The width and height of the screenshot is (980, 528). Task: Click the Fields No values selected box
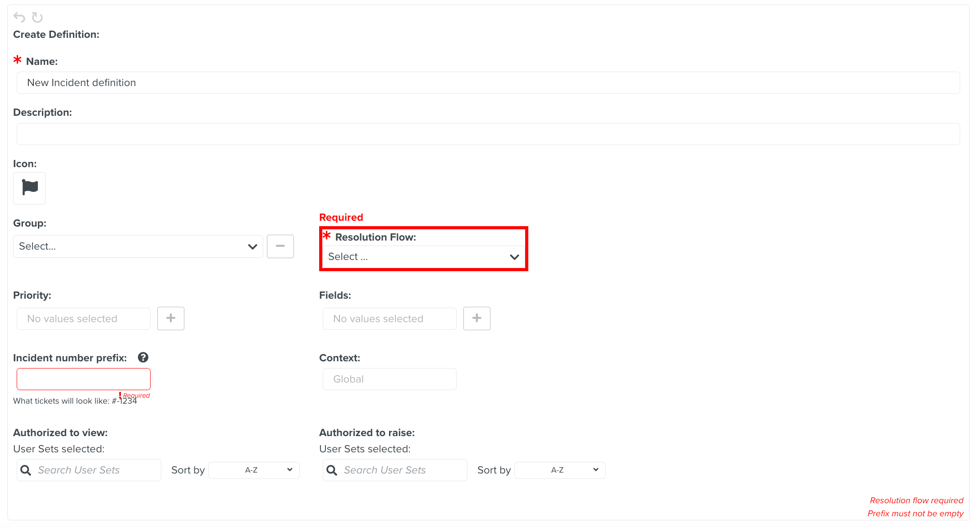click(389, 319)
